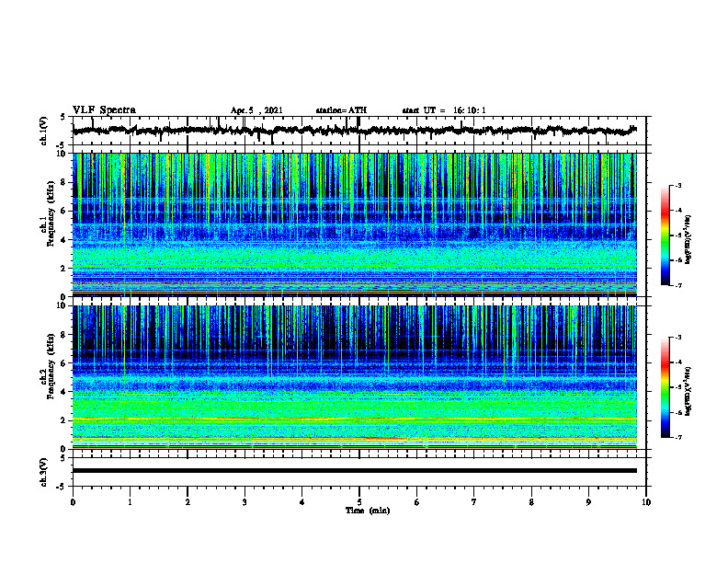Screen dimensions: 728x563
Task: Click the "8" kHz tick of ch.1 spectrogram
Action: pyautogui.click(x=63, y=182)
